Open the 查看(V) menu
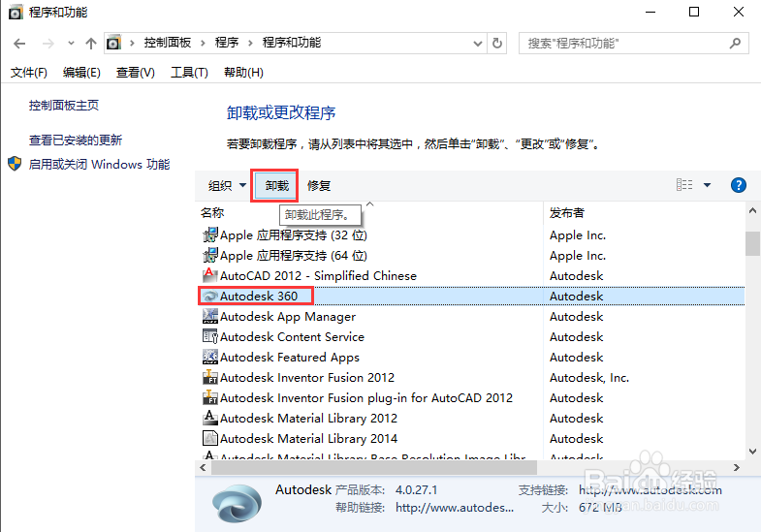Viewport: 761px width, 532px height. click(136, 73)
